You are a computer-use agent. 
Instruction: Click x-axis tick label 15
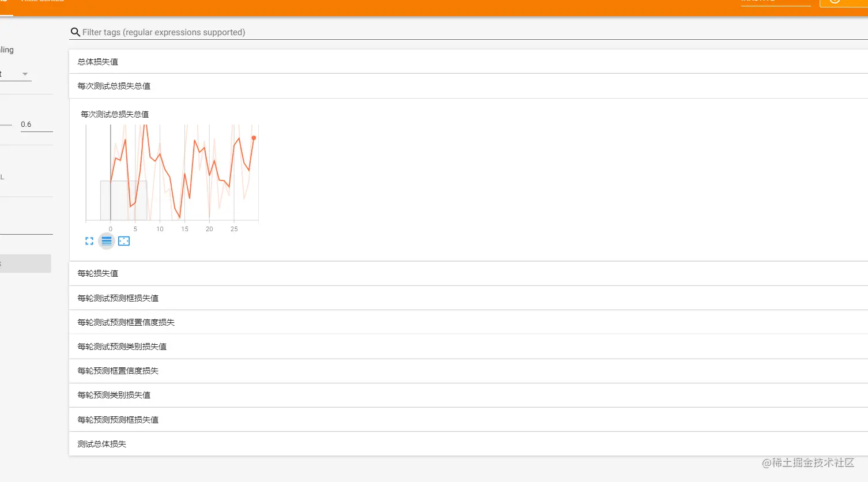tap(184, 229)
